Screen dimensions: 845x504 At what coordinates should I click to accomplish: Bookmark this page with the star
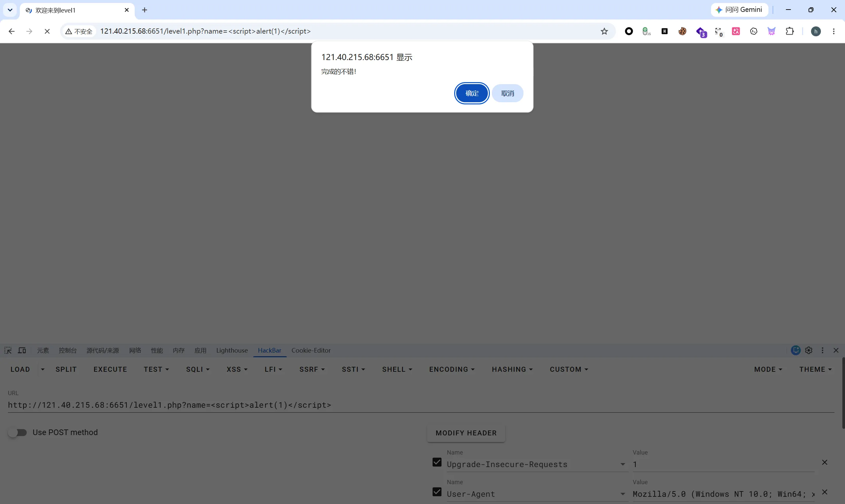pyautogui.click(x=604, y=31)
